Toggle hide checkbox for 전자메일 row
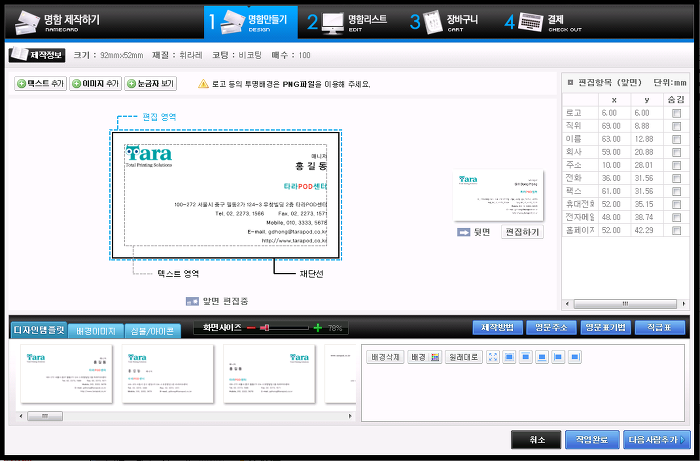 [x=676, y=217]
